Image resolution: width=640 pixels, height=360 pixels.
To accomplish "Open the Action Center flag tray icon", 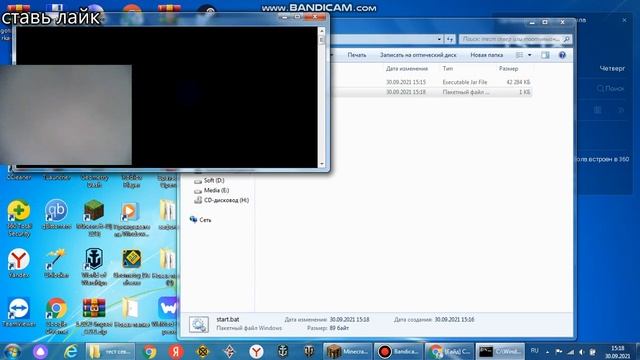I will [x=559, y=352].
